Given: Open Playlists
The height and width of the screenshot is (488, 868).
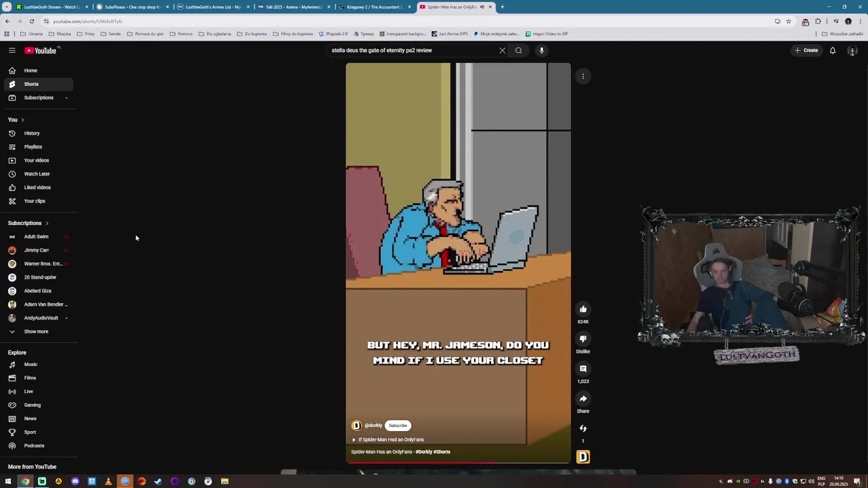Looking at the screenshot, I should tap(37, 147).
